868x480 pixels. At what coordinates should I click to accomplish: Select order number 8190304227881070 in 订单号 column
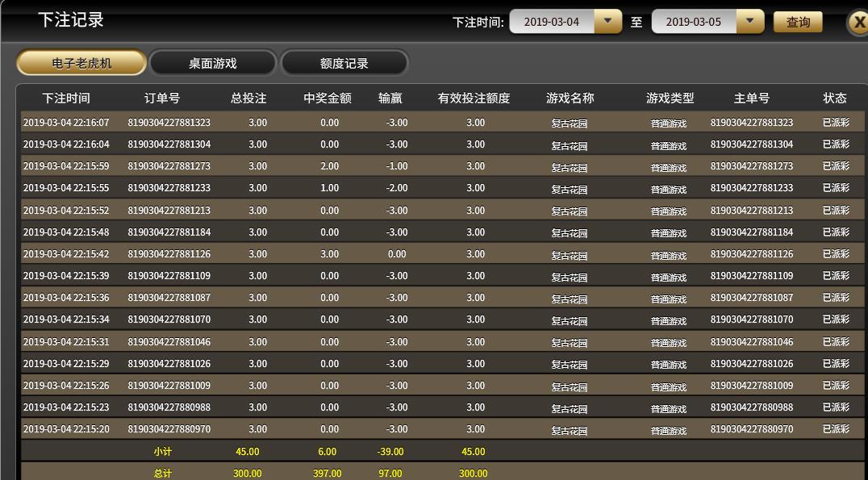pyautogui.click(x=169, y=319)
